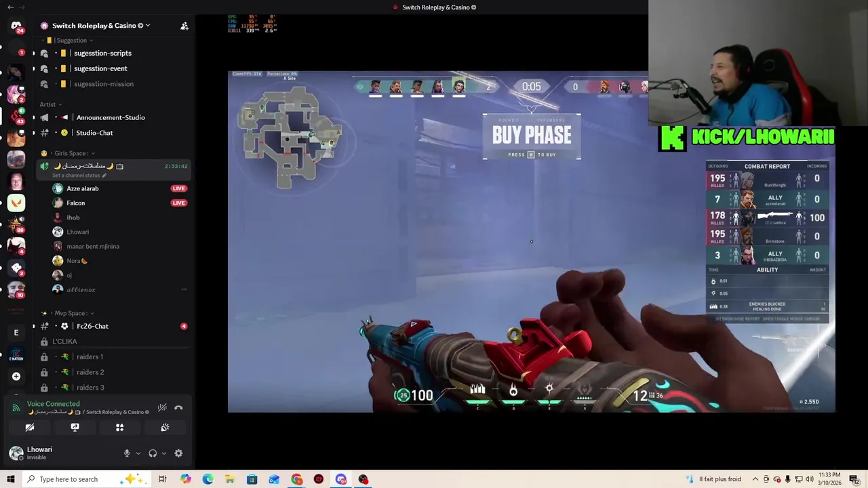This screenshot has width=868, height=488.
Task: Open the soundboard button in voice panel
Action: point(165,428)
